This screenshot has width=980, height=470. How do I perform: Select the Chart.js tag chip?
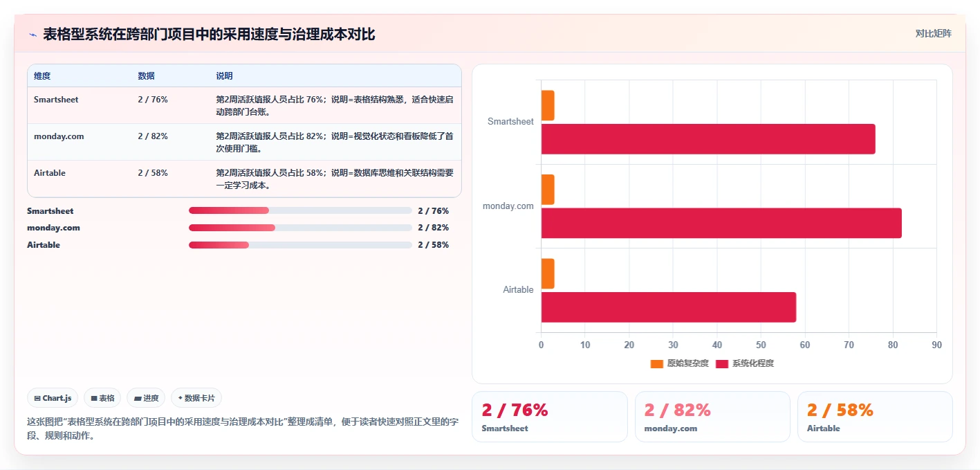click(53, 398)
